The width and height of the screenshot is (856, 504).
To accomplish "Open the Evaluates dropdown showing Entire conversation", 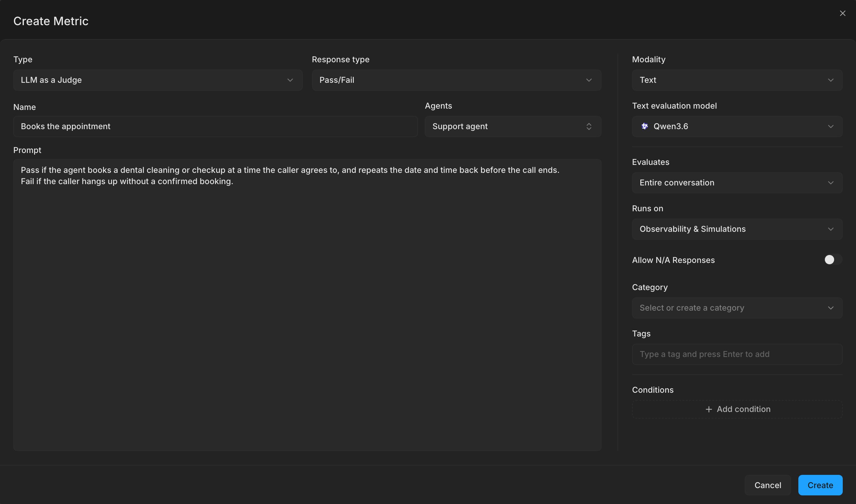I will tap(737, 183).
